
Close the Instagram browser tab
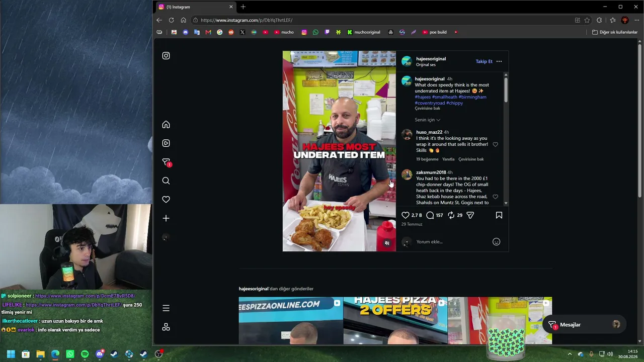tap(231, 7)
